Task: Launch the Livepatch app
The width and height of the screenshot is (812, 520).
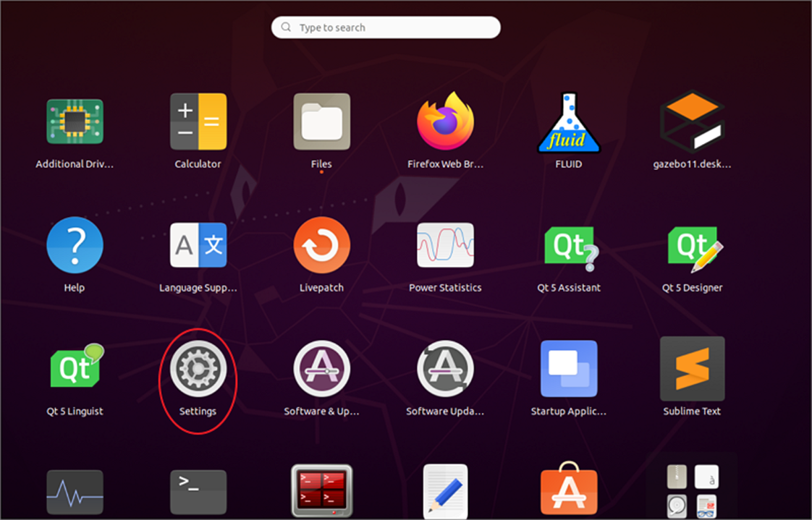Action: tap(321, 245)
